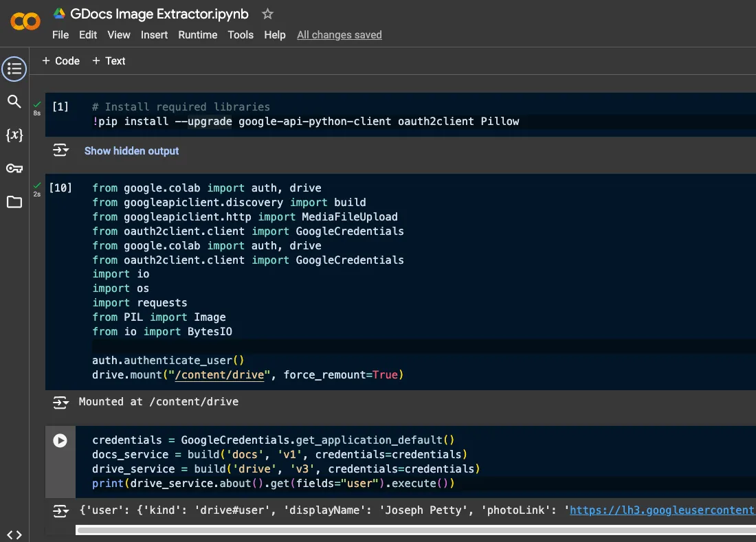Open the Variables inspector icon
Image resolution: width=756 pixels, height=542 pixels.
(x=14, y=135)
